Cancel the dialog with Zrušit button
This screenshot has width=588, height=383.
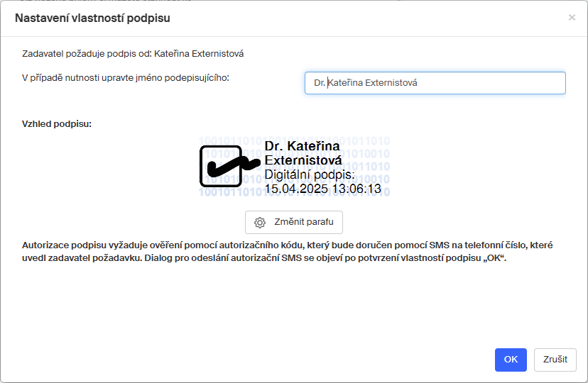[x=555, y=360]
